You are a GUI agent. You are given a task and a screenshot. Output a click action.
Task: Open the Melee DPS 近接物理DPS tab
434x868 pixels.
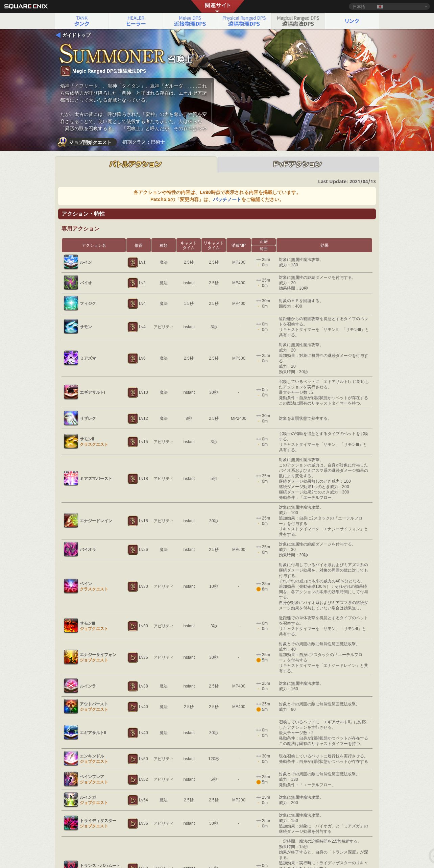190,21
